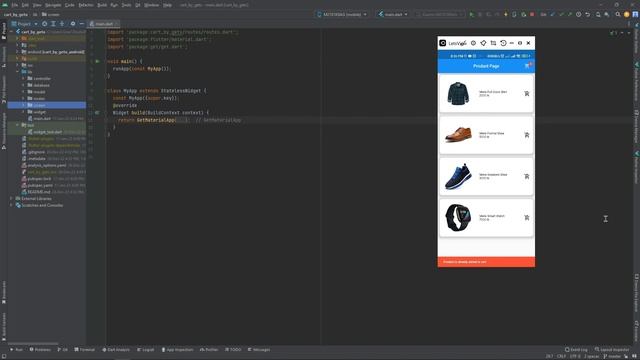
Task: Open pubspec.lock in the project tree
Action: 39,179
